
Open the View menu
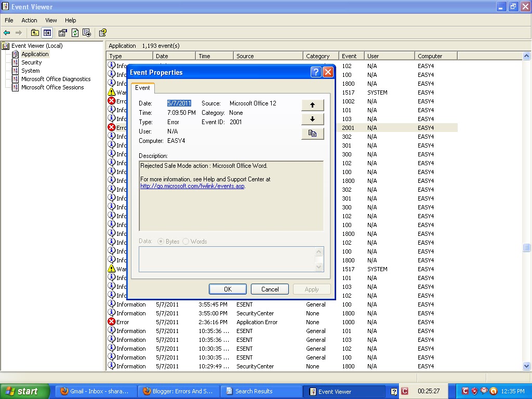[51, 20]
